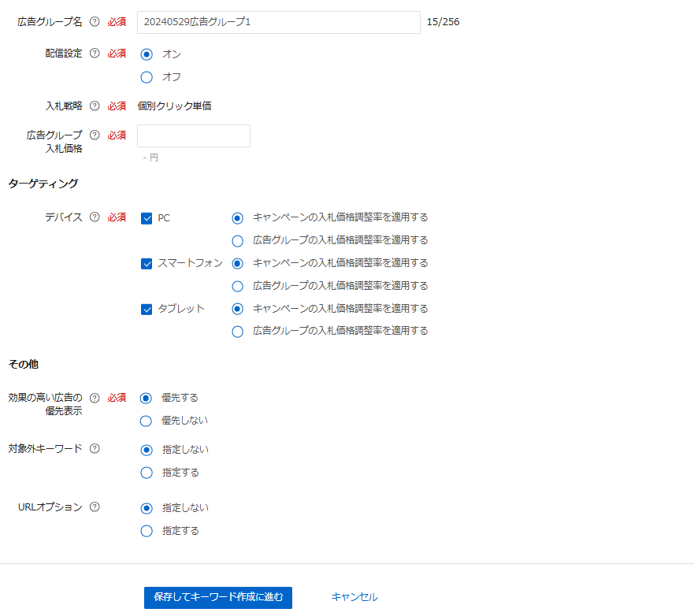Select campaign bid adjustment for スマートフォン
This screenshot has height=616, width=694.
tap(238, 264)
